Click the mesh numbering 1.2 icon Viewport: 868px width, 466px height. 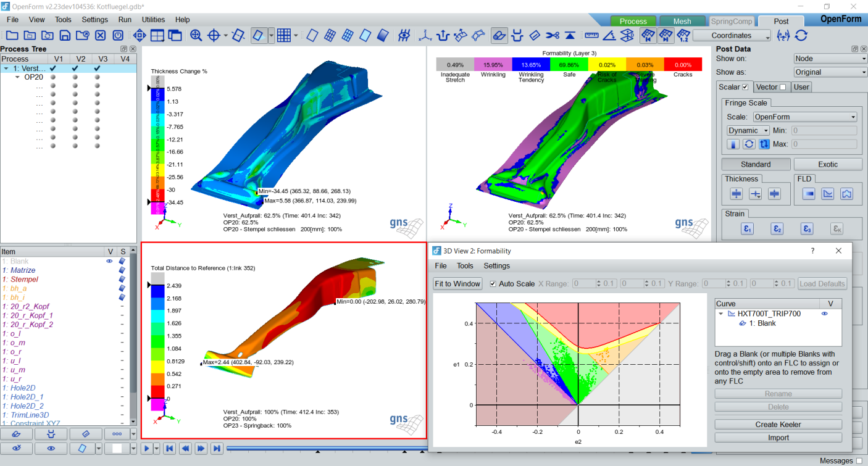tap(683, 36)
